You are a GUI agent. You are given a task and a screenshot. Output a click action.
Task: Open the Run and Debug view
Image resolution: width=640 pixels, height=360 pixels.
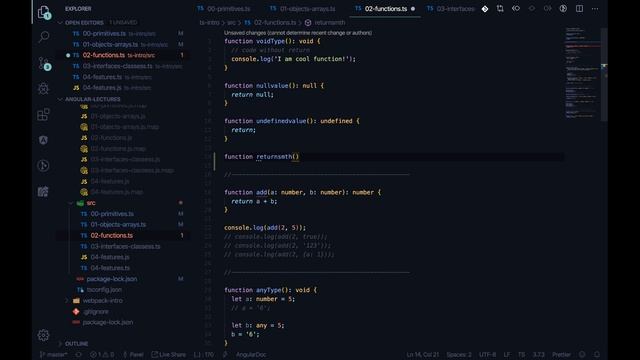pos(44,89)
